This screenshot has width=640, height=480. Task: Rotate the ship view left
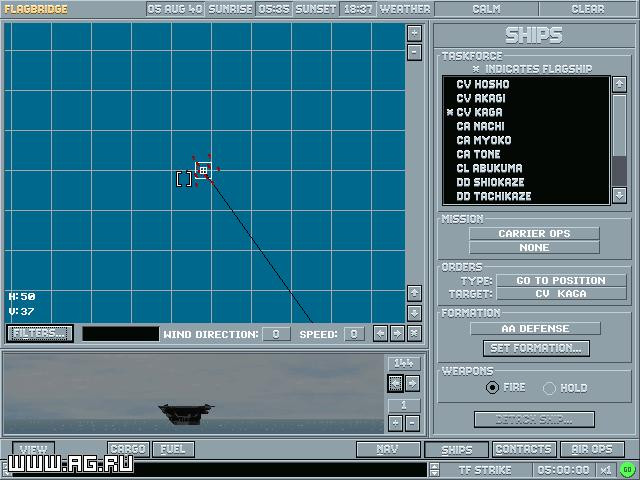coord(396,384)
